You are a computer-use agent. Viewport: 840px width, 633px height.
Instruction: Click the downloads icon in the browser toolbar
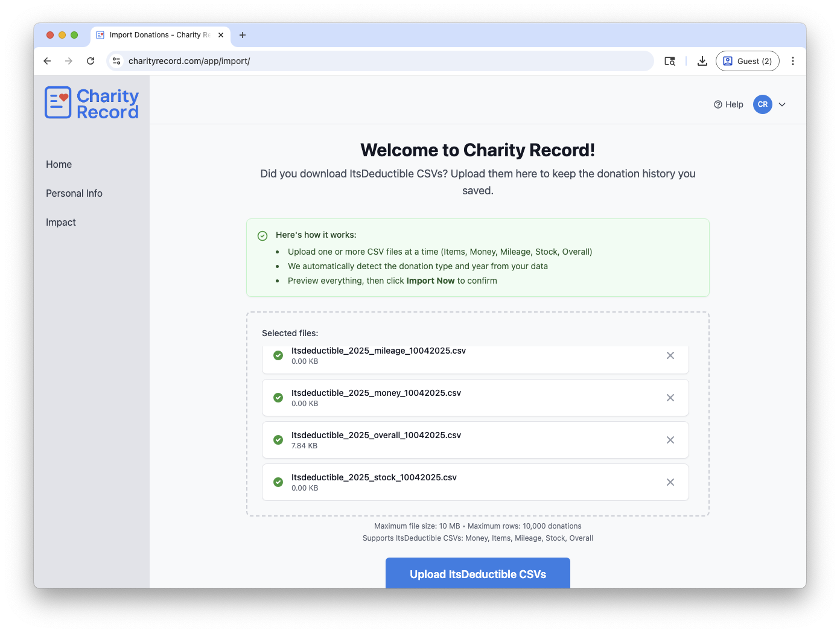pyautogui.click(x=702, y=61)
